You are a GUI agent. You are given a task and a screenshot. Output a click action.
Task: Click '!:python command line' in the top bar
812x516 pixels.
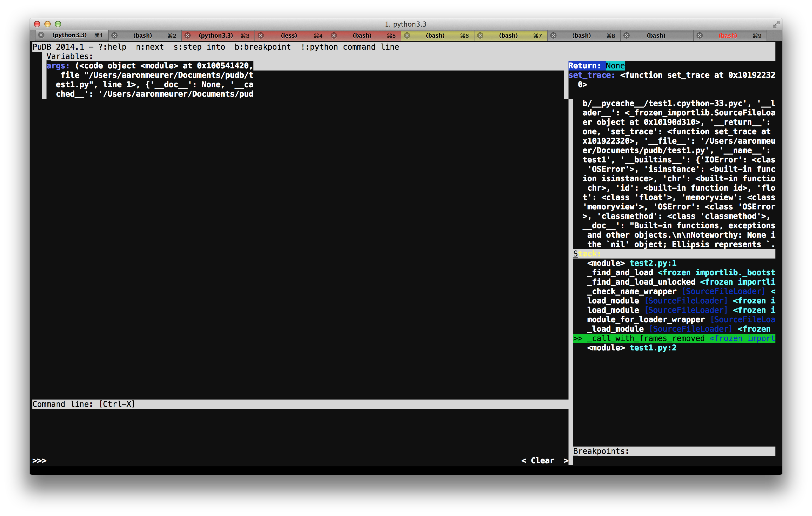(x=350, y=47)
